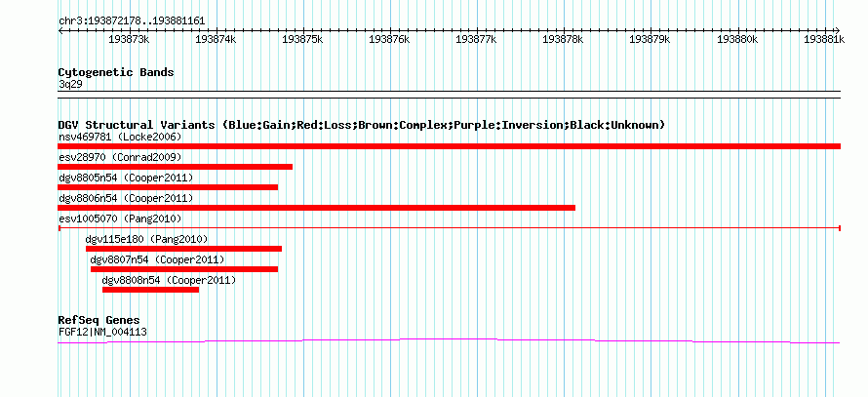Select the red dgv115e180 bar
Viewport: 868px width, 397px height.
click(x=183, y=249)
